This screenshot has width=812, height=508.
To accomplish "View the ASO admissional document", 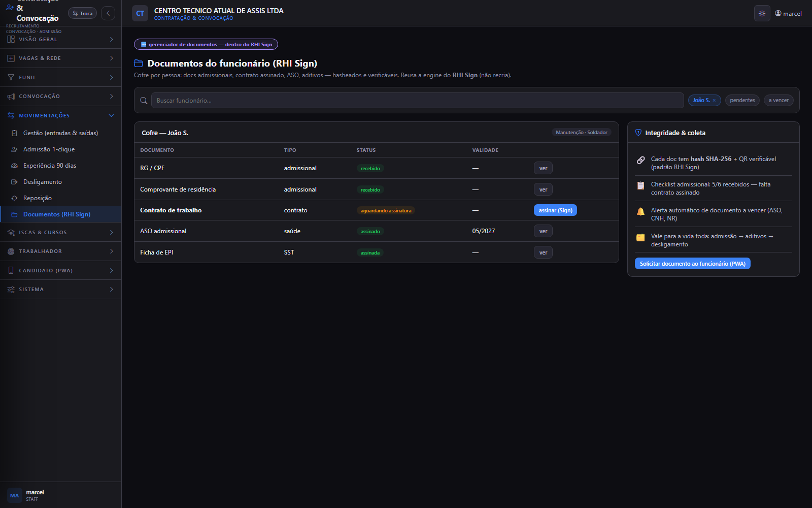I will (543, 231).
